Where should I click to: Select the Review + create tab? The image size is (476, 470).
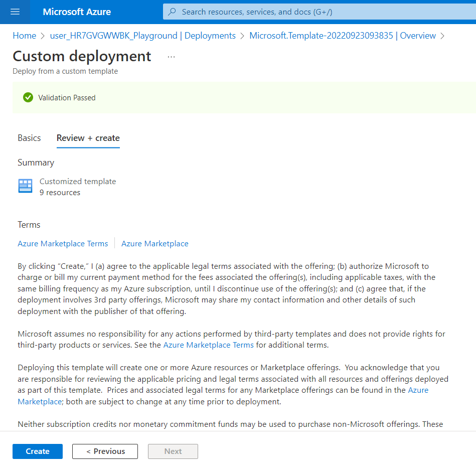[x=88, y=138]
